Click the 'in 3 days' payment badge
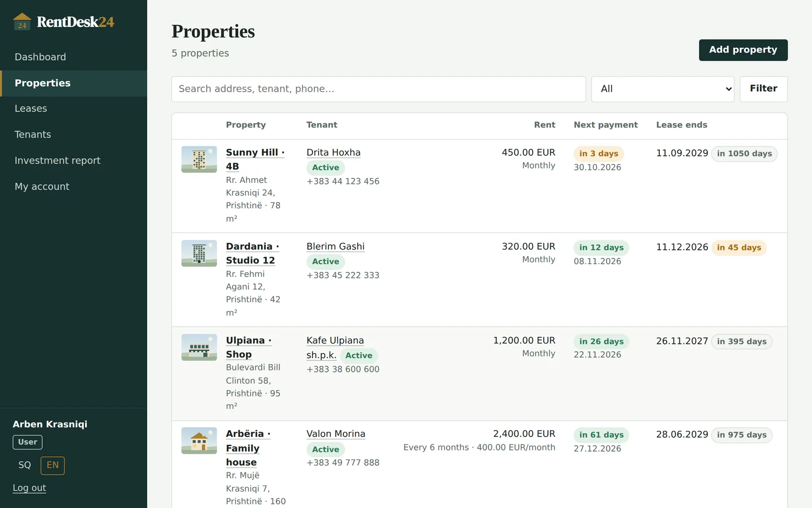Viewport: 812px width, 508px height. pos(599,153)
